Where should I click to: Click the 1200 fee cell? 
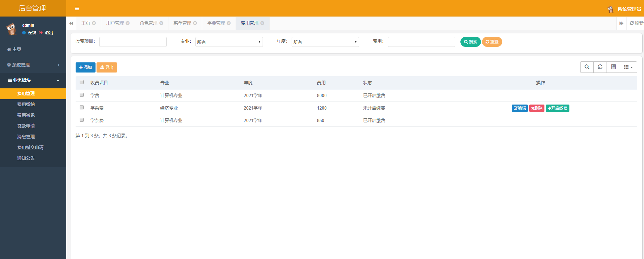(322, 108)
